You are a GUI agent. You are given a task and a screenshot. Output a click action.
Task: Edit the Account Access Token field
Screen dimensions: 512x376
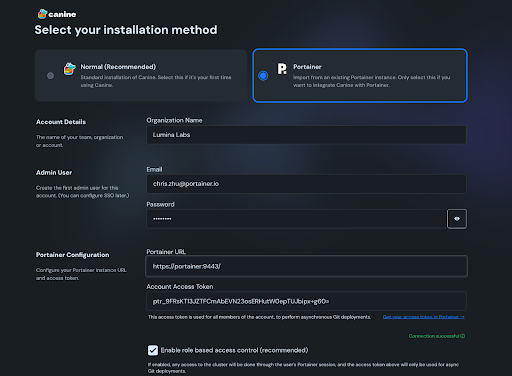pyautogui.click(x=306, y=301)
